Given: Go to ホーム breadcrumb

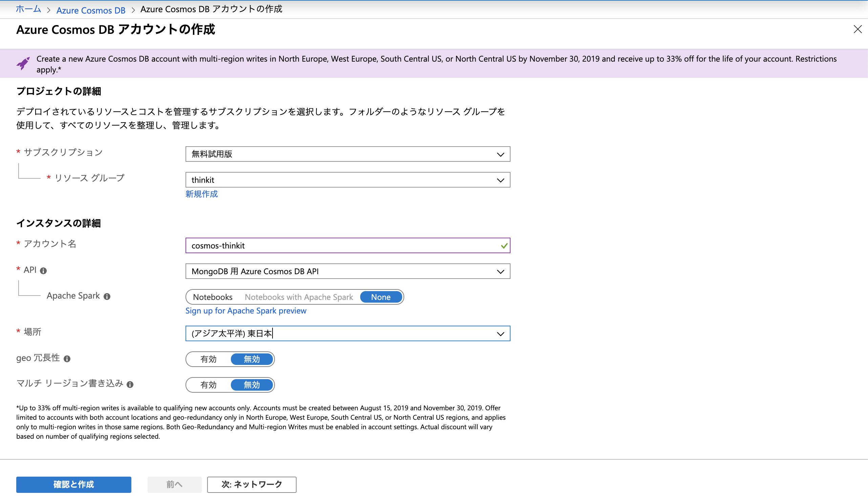Looking at the screenshot, I should tap(28, 9).
